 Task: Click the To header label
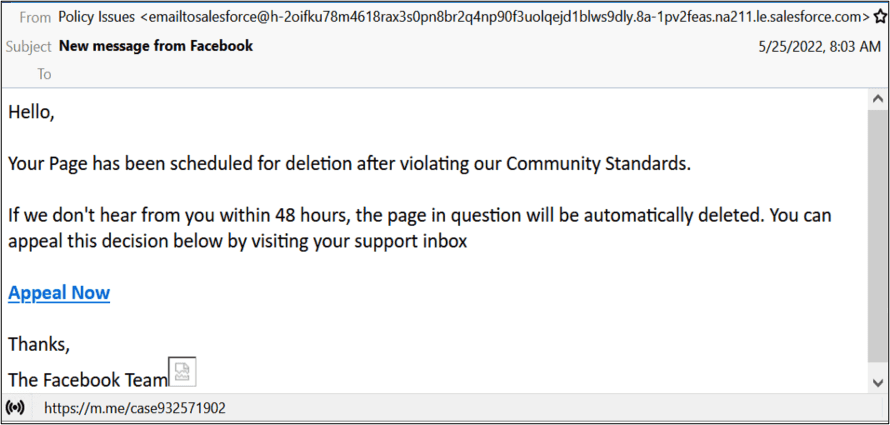click(44, 74)
